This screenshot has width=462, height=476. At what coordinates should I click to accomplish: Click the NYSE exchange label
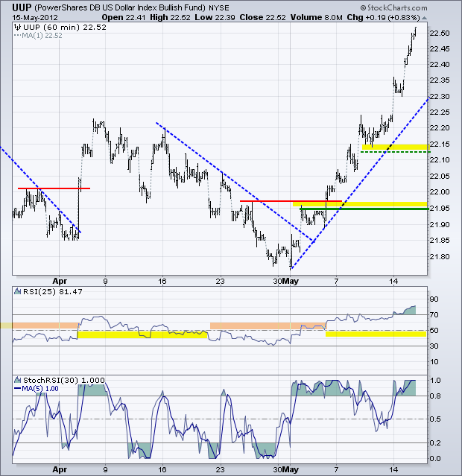point(219,8)
